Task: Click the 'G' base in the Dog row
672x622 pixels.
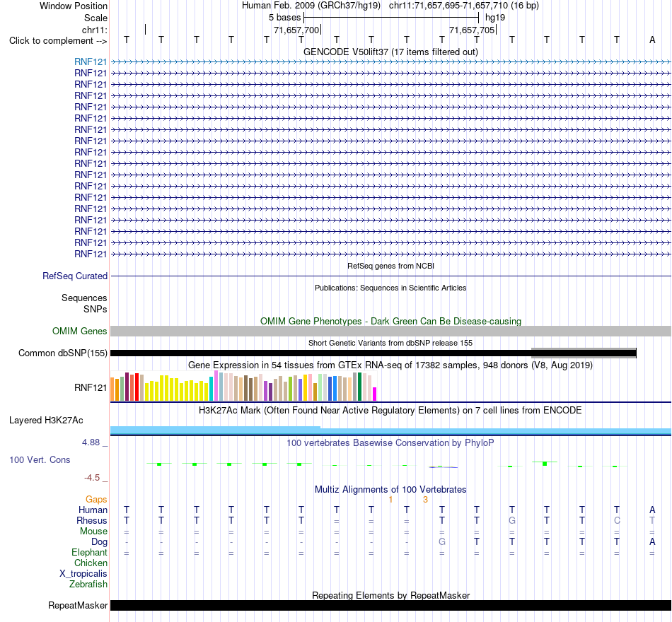Action: point(442,541)
